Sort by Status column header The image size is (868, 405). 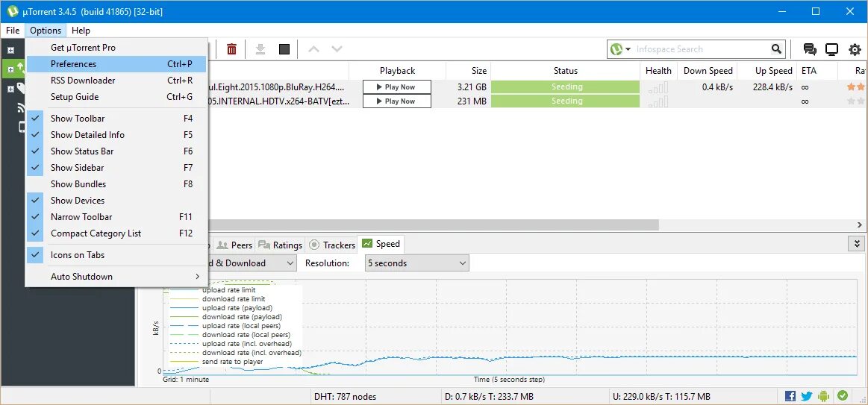[x=565, y=71]
